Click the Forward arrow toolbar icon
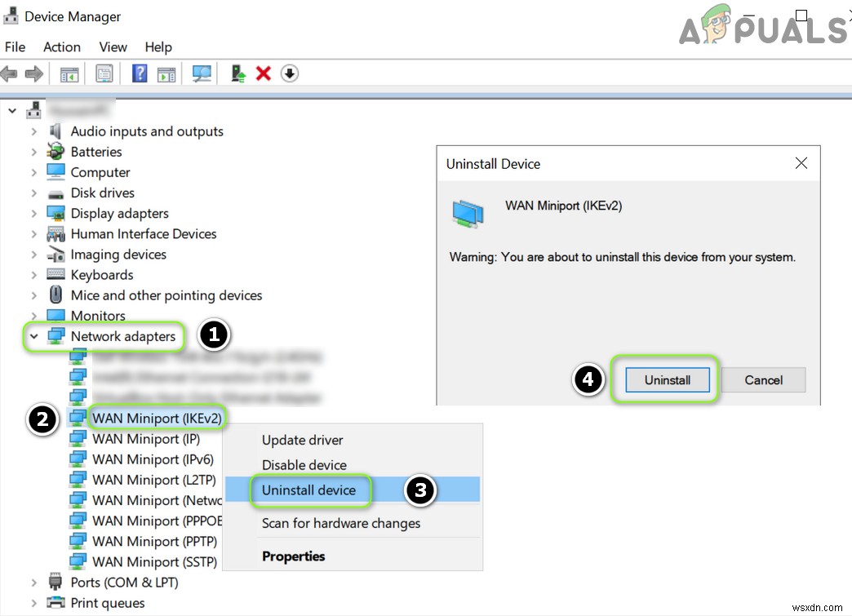The height and width of the screenshot is (616, 852). (33, 73)
